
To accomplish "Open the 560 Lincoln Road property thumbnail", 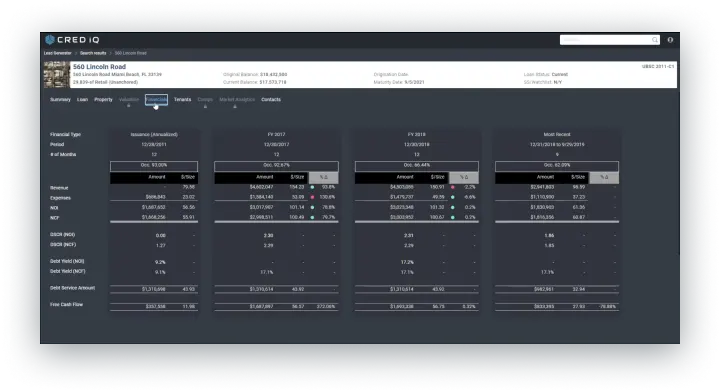I will click(56, 74).
